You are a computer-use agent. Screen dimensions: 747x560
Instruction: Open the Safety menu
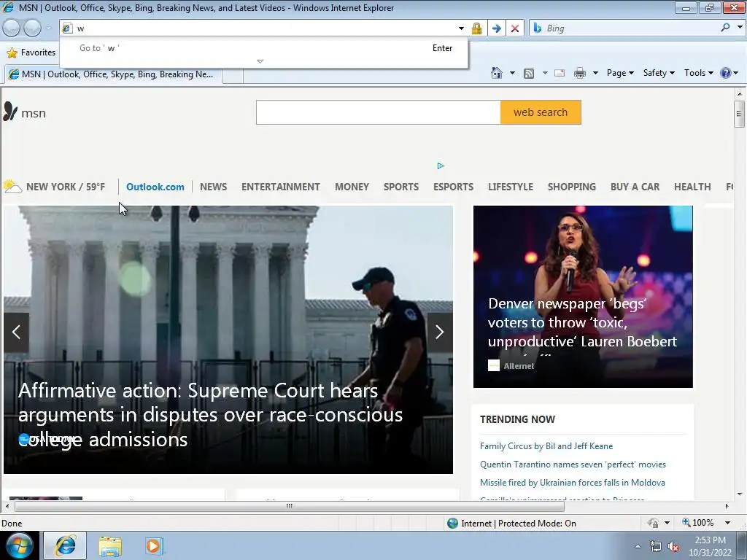659,73
